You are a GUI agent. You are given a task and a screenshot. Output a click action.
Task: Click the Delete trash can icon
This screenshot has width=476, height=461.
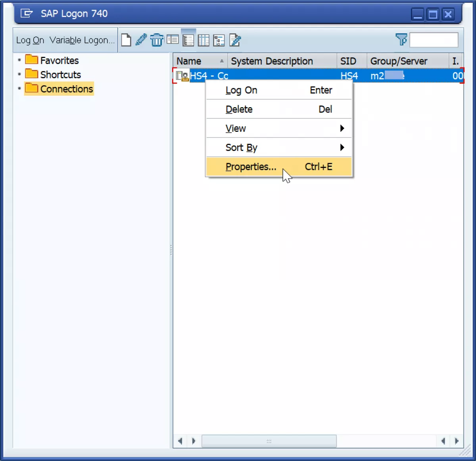click(x=157, y=40)
